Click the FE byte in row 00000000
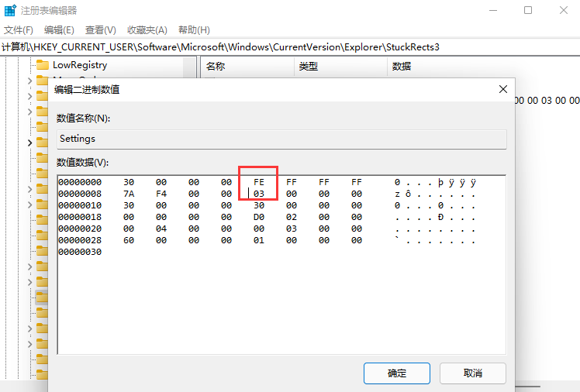Image resolution: width=580 pixels, height=392 pixels. pyautogui.click(x=259, y=182)
